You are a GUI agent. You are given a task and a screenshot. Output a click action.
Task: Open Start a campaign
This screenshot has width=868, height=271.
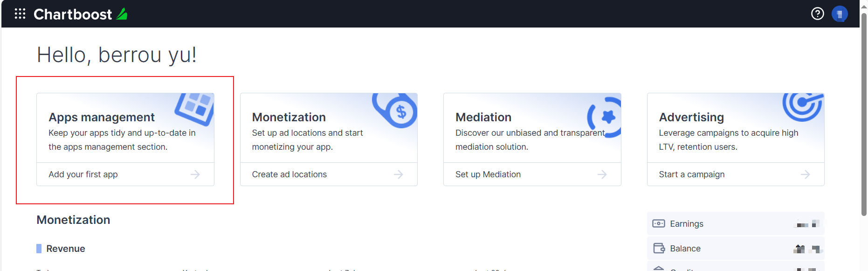click(692, 174)
